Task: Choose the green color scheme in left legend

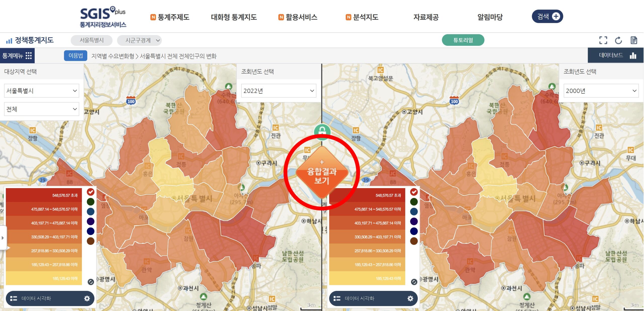Action: click(91, 202)
